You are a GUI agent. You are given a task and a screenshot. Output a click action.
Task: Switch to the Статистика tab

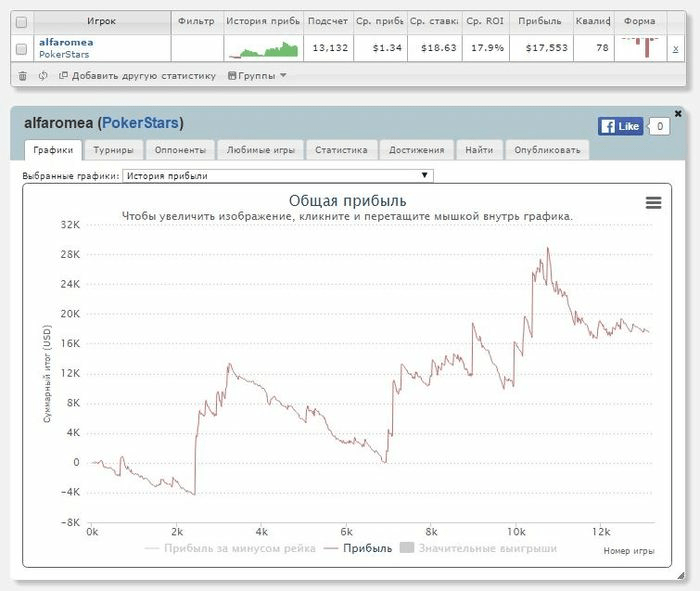coord(341,150)
